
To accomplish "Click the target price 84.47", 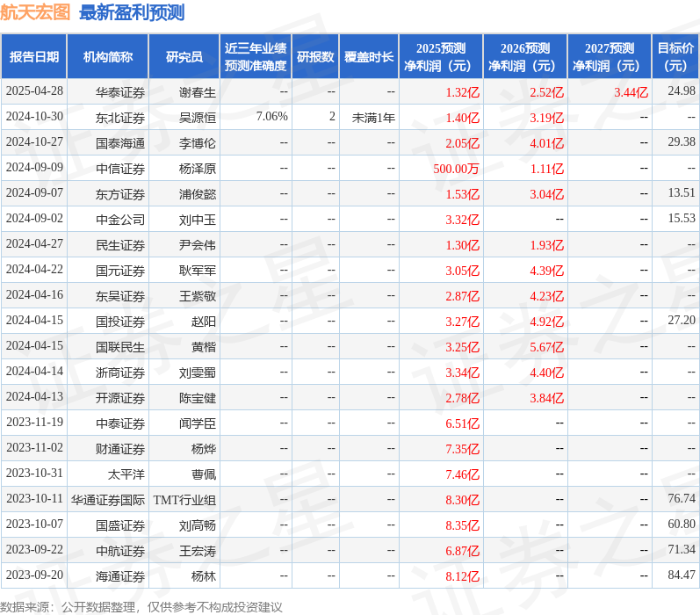I will (682, 575).
